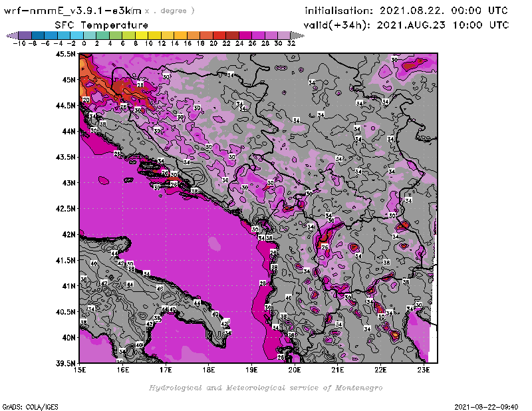Click the magenta swatch between 24 and 26
The width and height of the screenshot is (532, 411).
coord(245,35)
